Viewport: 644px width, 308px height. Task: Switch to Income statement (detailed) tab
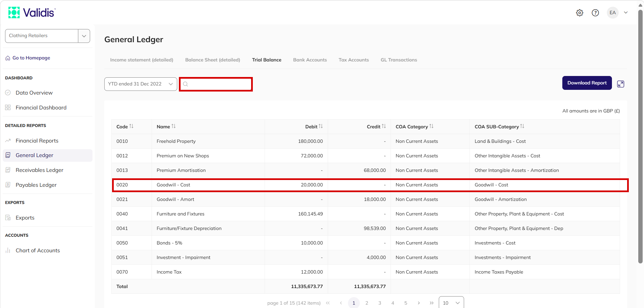click(142, 60)
